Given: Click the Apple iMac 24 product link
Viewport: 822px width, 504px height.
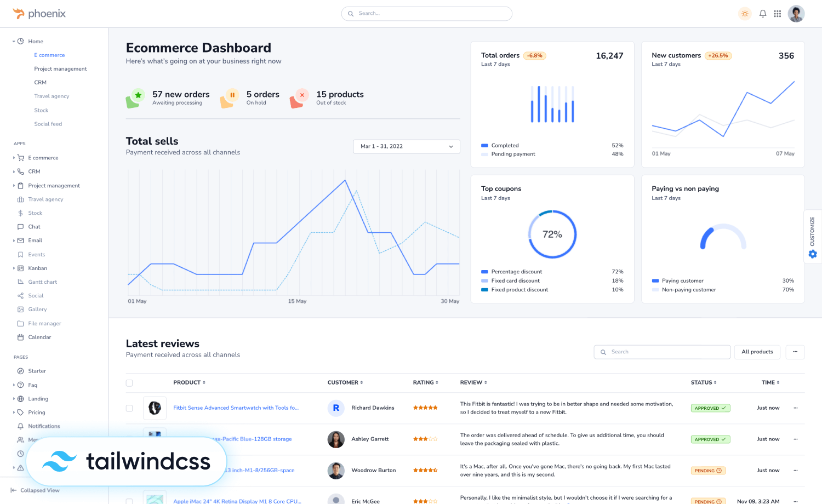Looking at the screenshot, I should tap(237, 501).
